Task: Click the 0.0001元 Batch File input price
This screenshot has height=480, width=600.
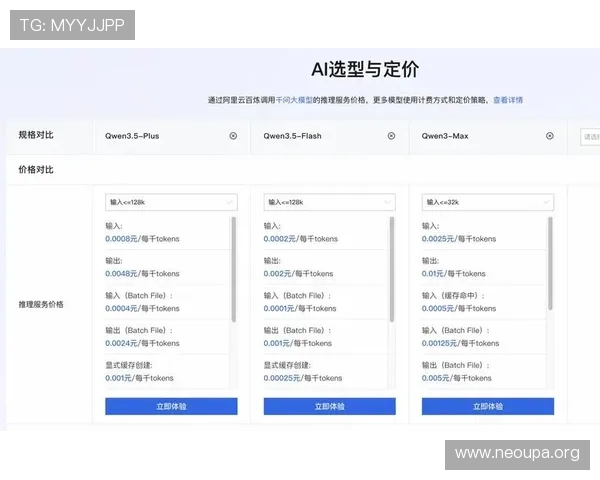Action: tap(279, 309)
